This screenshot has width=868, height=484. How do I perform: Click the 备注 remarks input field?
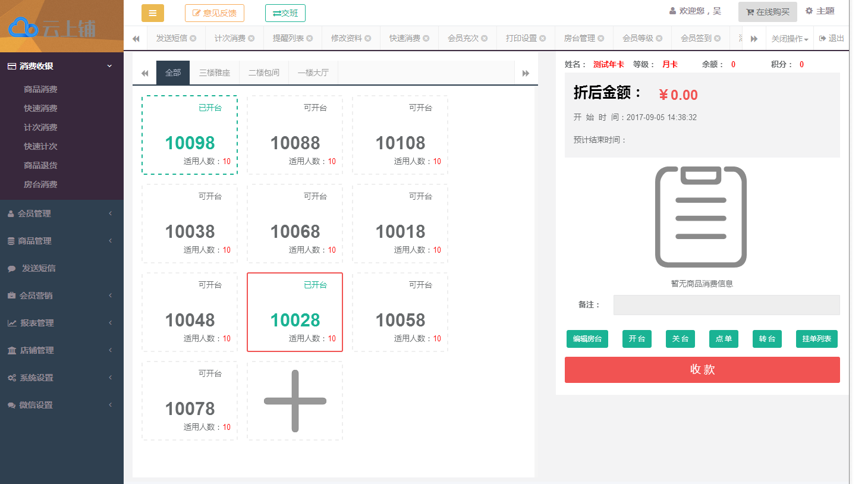pos(727,305)
